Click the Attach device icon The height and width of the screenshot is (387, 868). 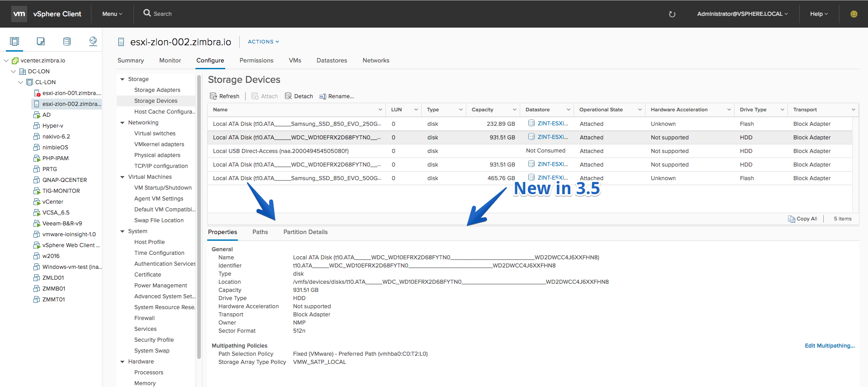(255, 96)
